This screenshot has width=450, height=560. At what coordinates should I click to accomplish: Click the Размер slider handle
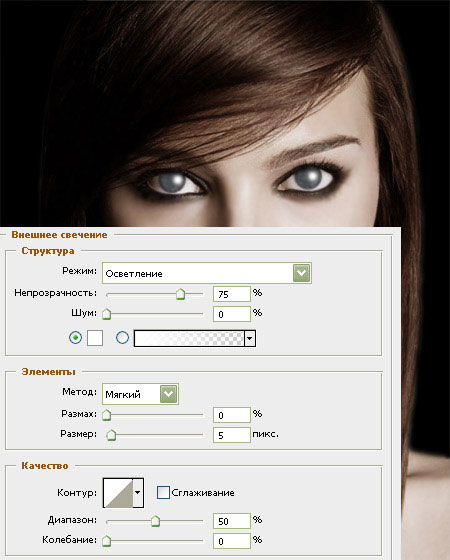111,435
